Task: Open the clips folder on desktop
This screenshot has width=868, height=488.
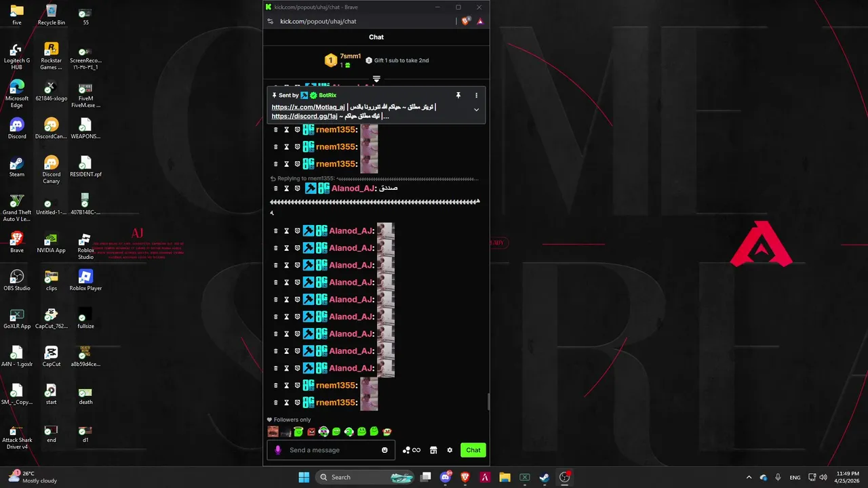Action: 51,280
